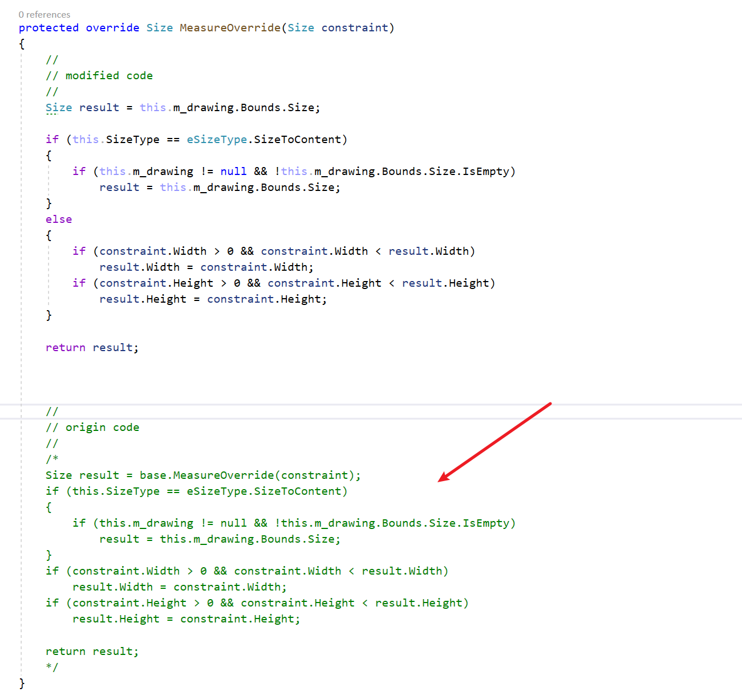Screen dimensions: 742x700
Task: Click the "null" keyword in the uncommented if statement
Action: click(x=233, y=172)
